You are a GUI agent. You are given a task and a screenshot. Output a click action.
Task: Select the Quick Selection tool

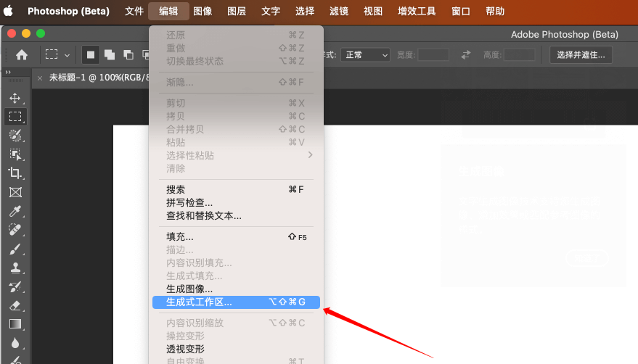[15, 136]
